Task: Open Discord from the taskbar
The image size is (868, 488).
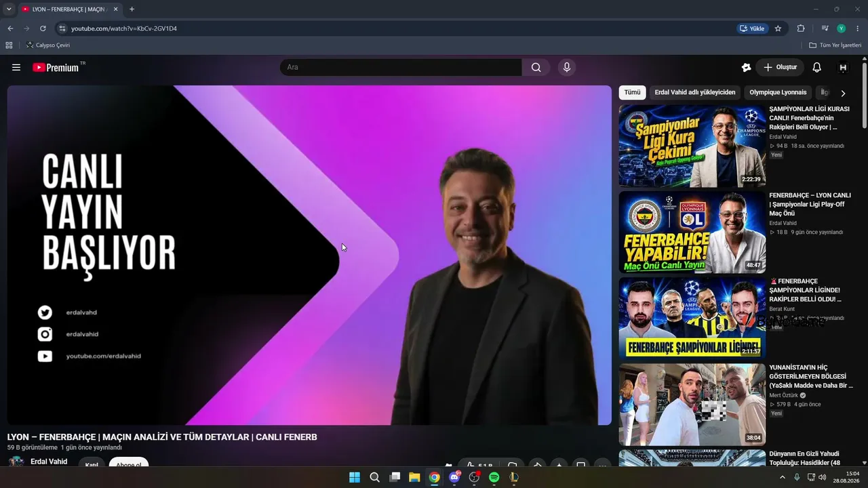Action: point(454,477)
